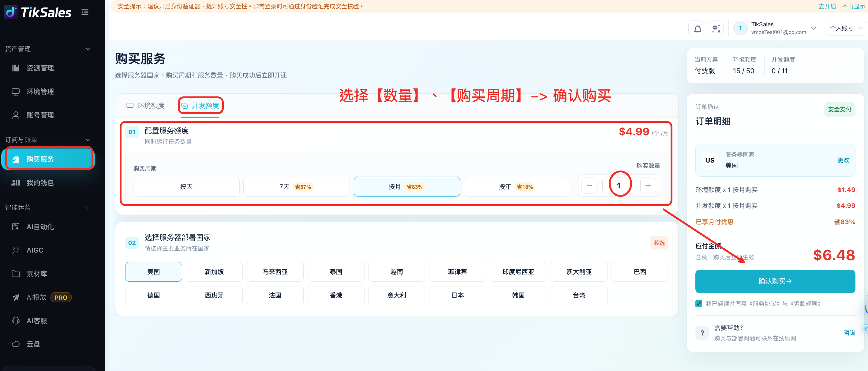Click 更改 to change server country

pos(843,160)
